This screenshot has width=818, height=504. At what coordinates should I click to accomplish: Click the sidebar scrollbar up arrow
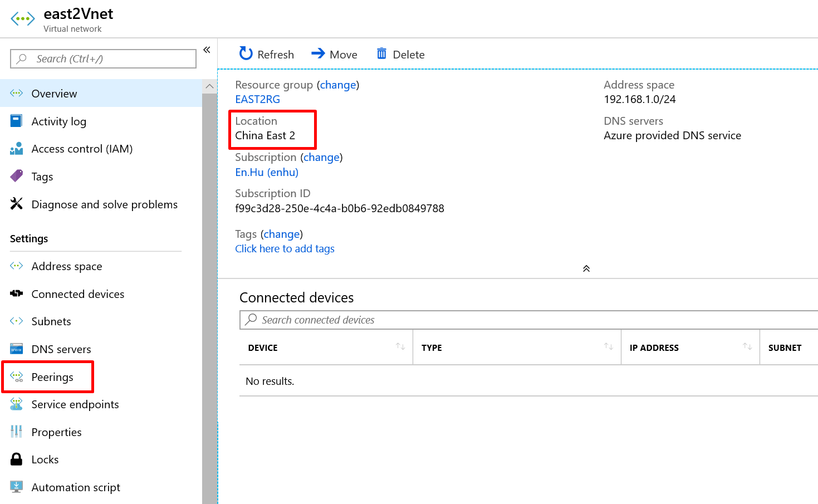pyautogui.click(x=209, y=86)
